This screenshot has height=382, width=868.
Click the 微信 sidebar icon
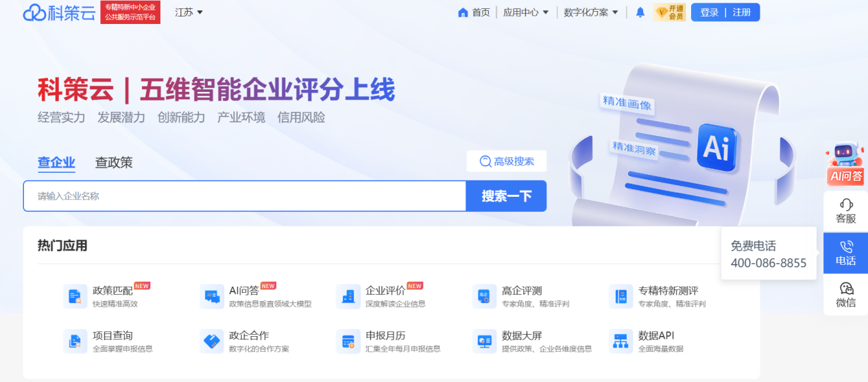pos(845,295)
